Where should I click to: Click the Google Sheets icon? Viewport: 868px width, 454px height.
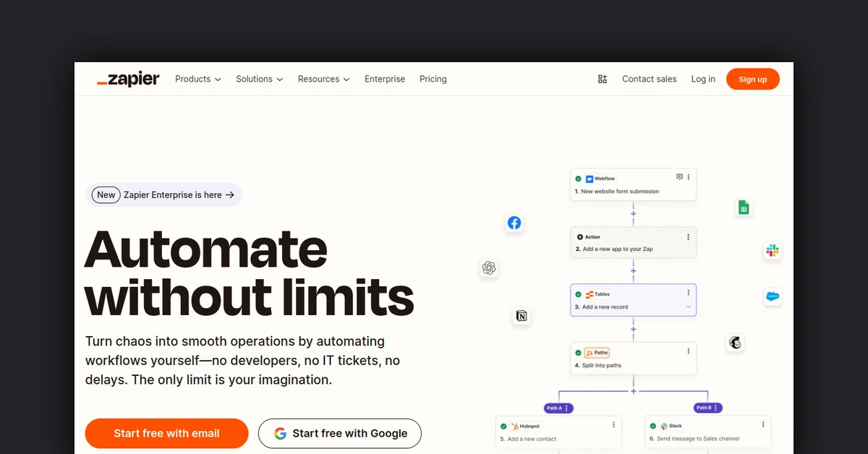pyautogui.click(x=744, y=207)
